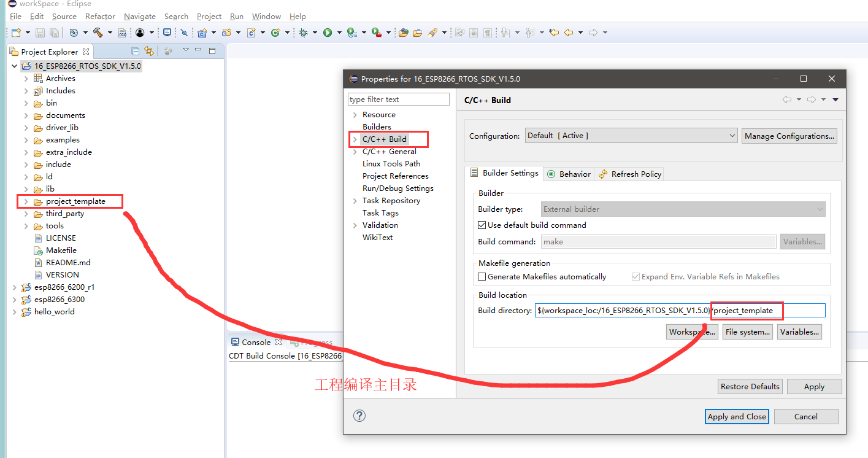Click the binary 010 toolbar icon
Viewport: 868px width, 458px height.
122,33
